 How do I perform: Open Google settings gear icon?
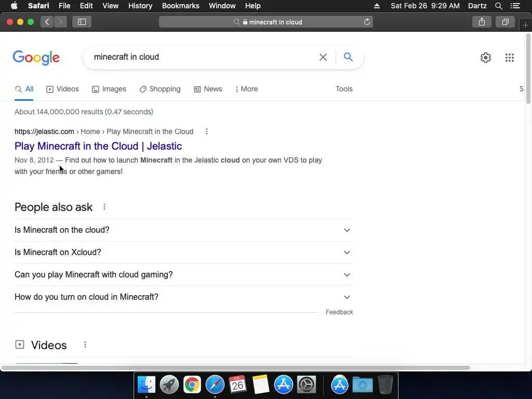486,58
